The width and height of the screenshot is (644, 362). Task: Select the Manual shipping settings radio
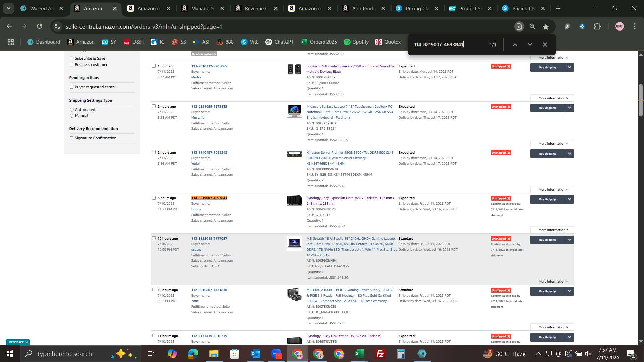(71, 116)
